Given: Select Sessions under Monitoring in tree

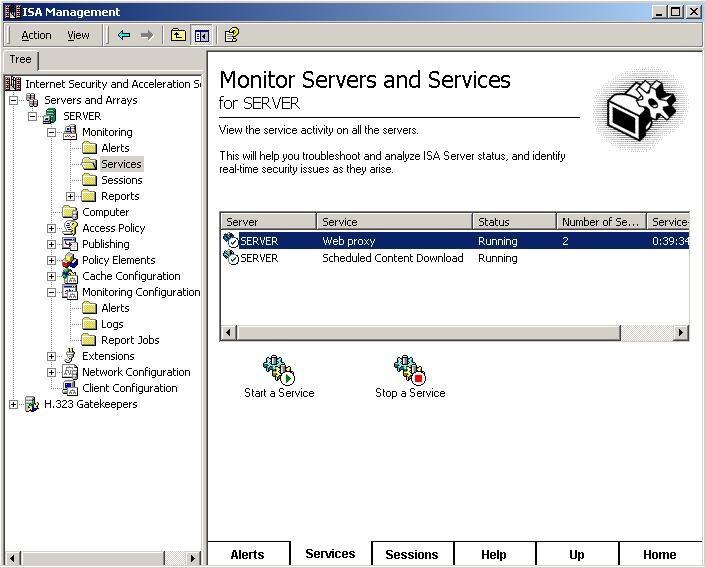Looking at the screenshot, I should pos(122,180).
